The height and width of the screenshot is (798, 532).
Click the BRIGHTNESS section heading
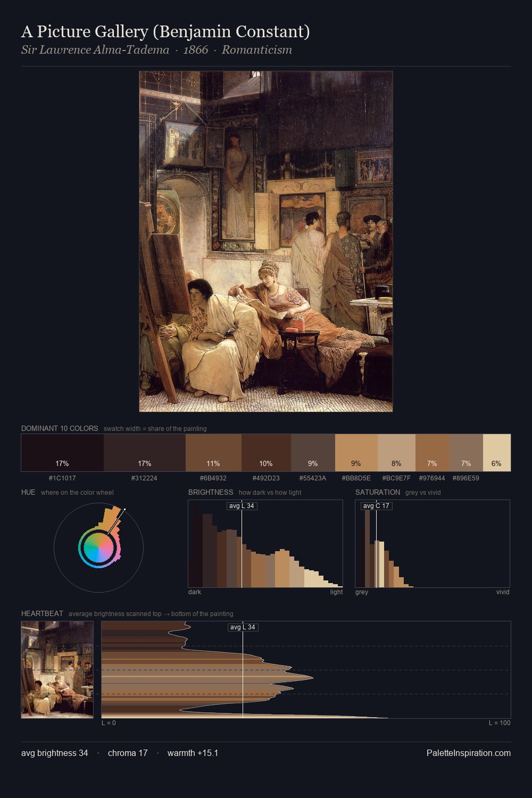tap(211, 492)
